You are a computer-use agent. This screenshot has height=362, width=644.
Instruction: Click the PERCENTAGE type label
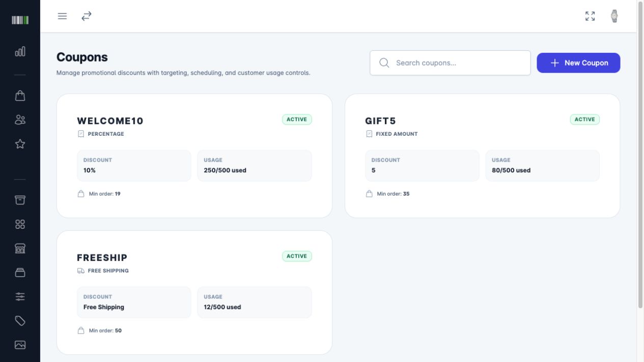click(x=106, y=134)
